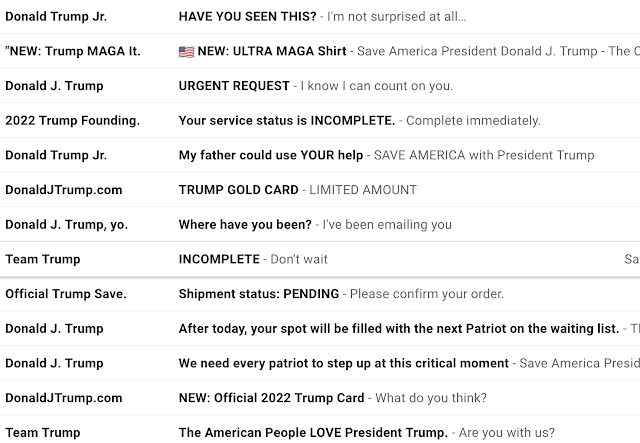This screenshot has height=443, width=640.
Task: Open "We need every patriot to step up" email
Action: click(x=343, y=363)
